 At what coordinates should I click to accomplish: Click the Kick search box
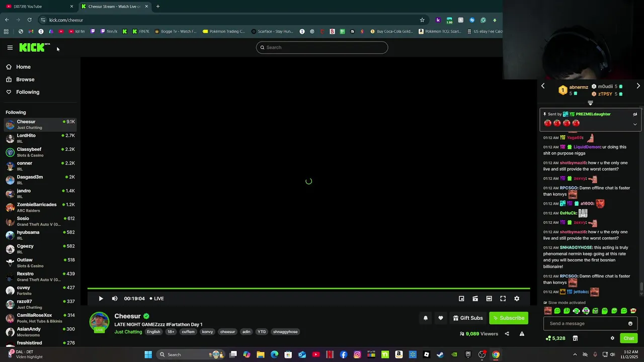322,47
